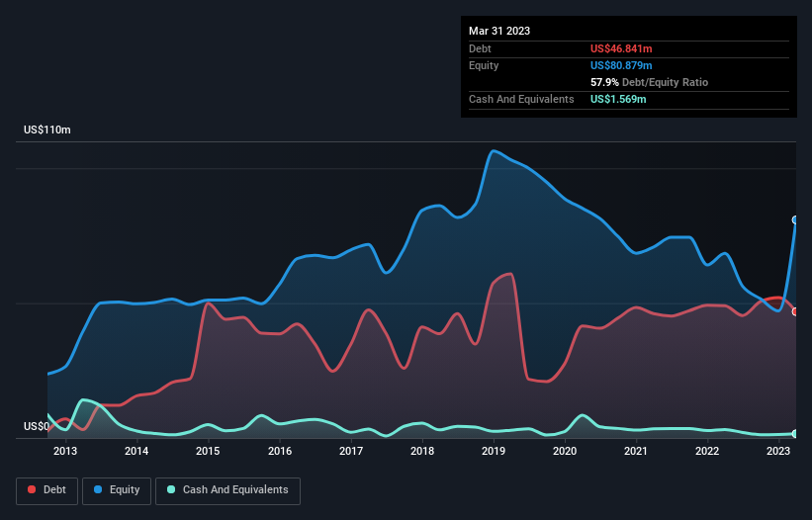
Task: Click the US$0 y-axis label
Action: [37, 426]
